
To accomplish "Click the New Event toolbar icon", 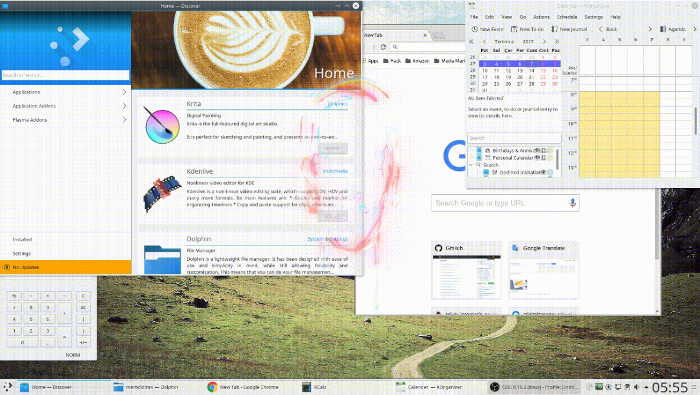I will click(488, 29).
